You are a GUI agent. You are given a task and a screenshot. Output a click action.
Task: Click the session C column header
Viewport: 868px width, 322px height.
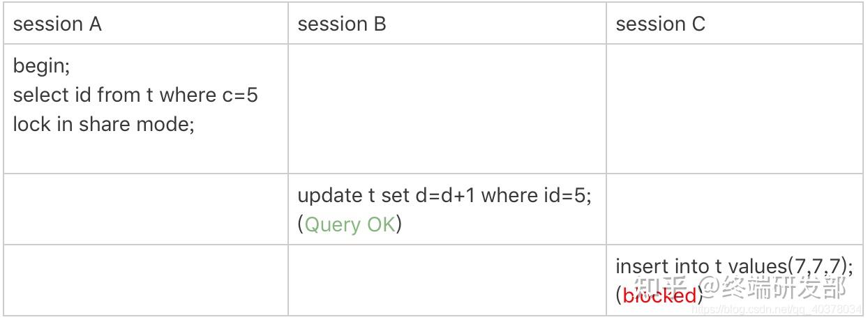pyautogui.click(x=660, y=24)
